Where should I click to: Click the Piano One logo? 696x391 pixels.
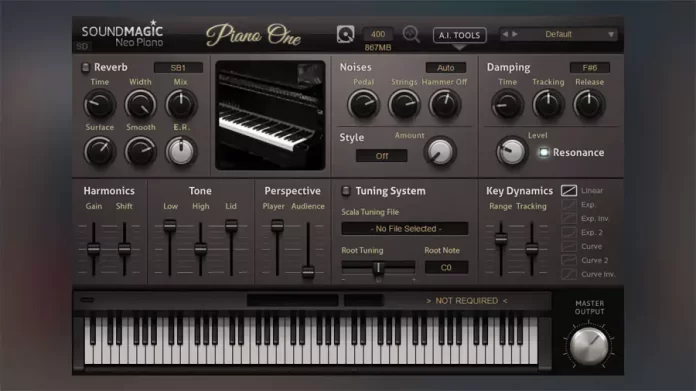click(253, 35)
